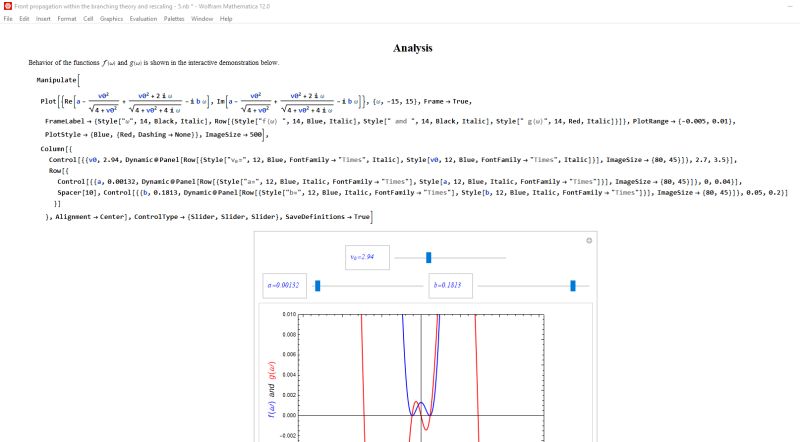Click the a slider thumb
Image resolution: width=800 pixels, height=442 pixels.
[317, 286]
